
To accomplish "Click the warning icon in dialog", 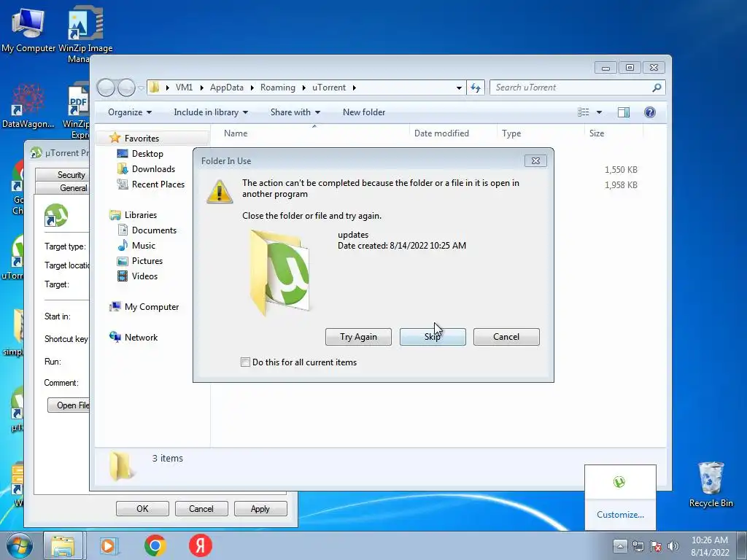I will point(219,192).
